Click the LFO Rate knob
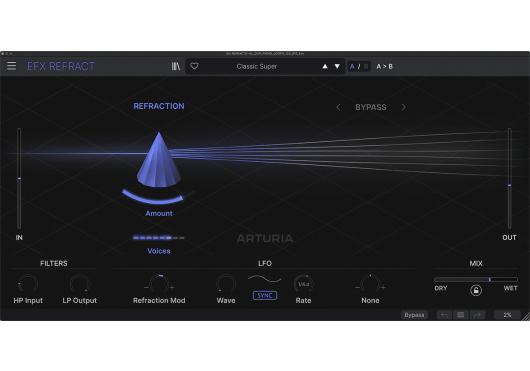 click(304, 284)
